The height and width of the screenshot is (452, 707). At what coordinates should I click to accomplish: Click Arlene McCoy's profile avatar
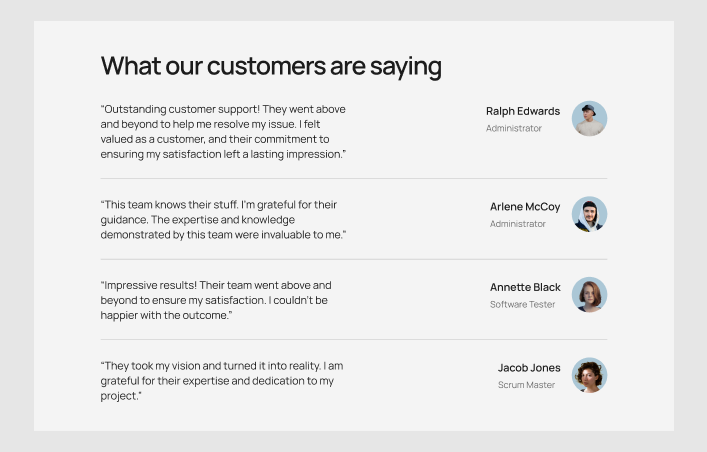pos(589,214)
